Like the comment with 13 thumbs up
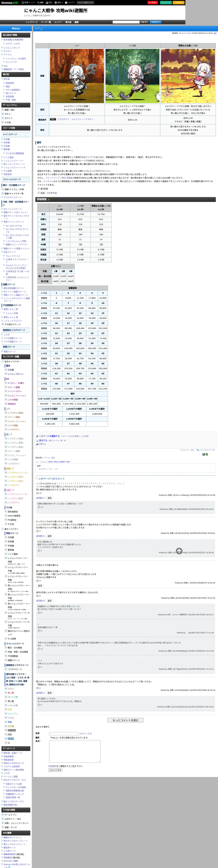218x868 pixels. coord(38,493)
